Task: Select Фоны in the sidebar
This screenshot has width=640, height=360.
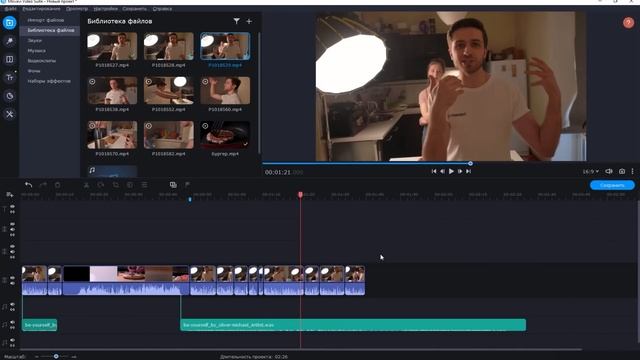Action: click(34, 71)
